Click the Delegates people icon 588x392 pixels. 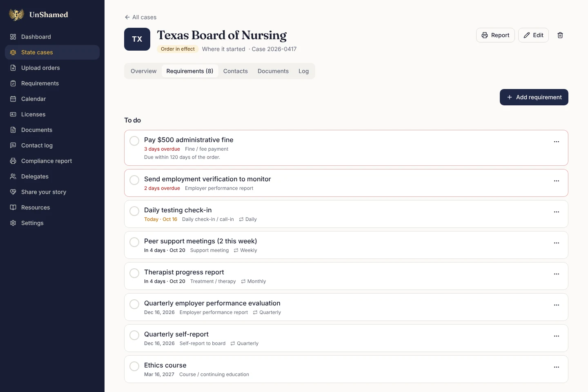pos(13,176)
